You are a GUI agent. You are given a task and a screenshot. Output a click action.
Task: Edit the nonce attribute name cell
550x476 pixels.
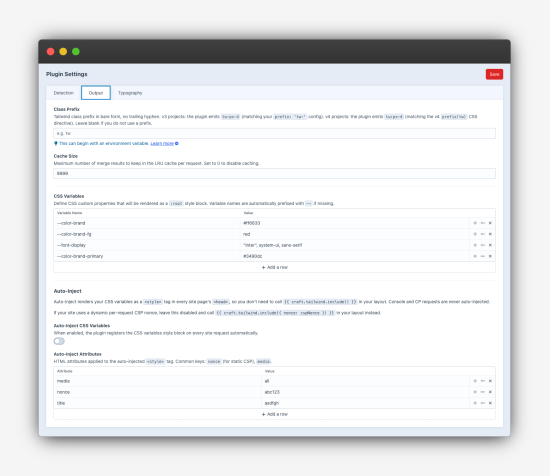tap(157, 392)
